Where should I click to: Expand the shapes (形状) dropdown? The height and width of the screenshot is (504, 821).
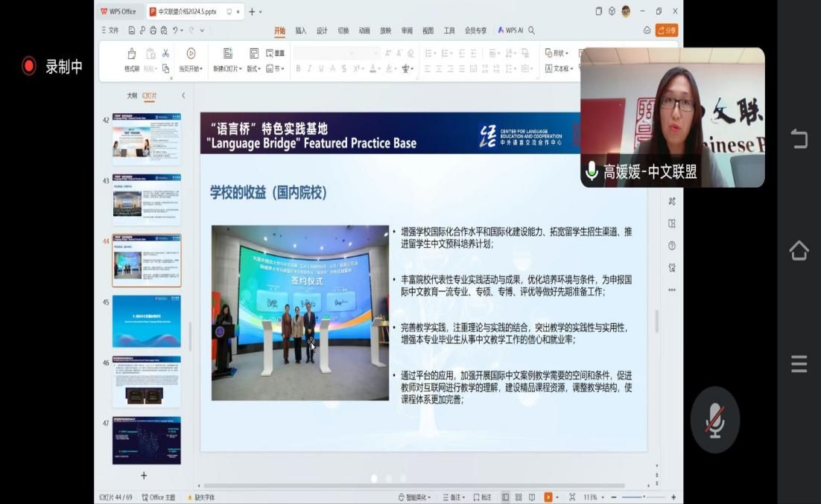[557, 54]
